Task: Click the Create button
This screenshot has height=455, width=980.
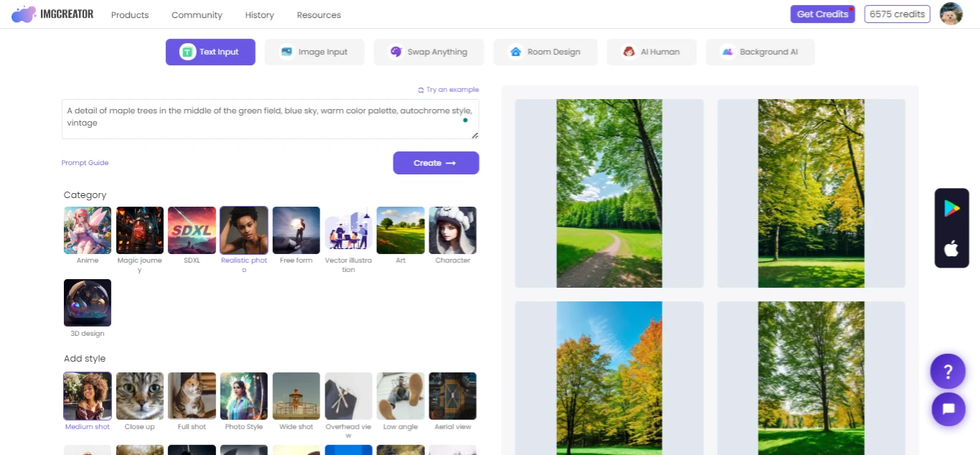Action: [436, 163]
